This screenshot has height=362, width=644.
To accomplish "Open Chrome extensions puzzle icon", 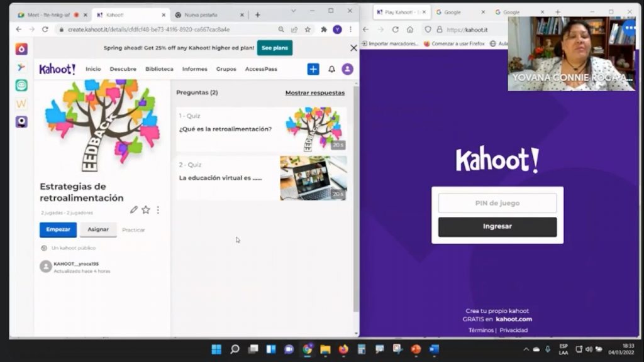I will coord(324,29).
